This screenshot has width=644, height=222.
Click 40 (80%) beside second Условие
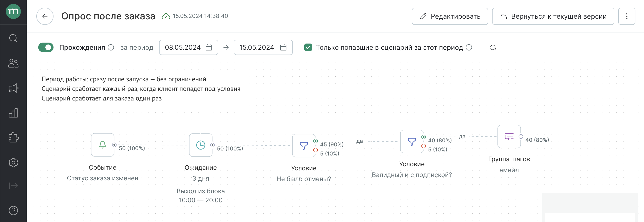440,140
